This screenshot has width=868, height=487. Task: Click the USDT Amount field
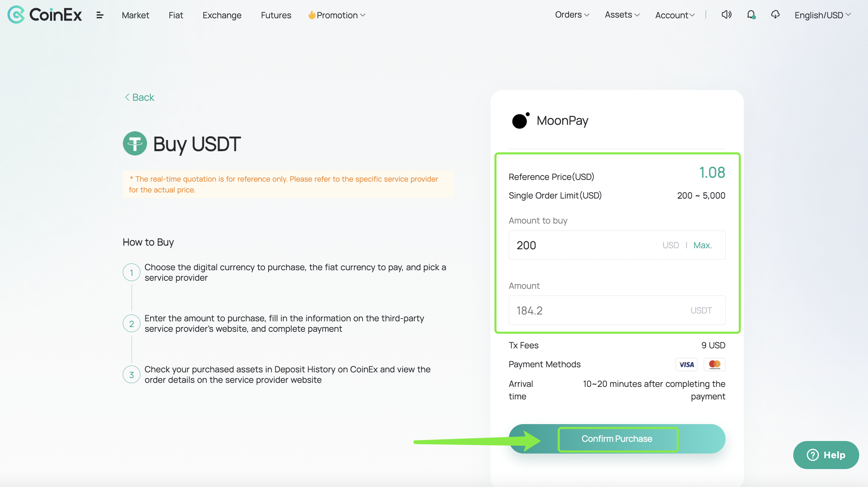pos(617,310)
